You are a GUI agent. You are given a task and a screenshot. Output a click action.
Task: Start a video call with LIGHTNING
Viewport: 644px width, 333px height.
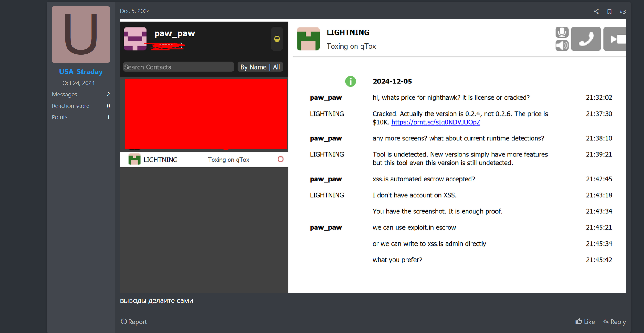(x=615, y=39)
